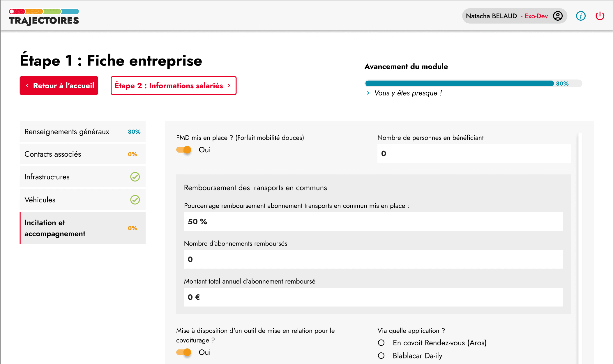Click the Véhicules green checkmark icon
This screenshot has height=364, width=613.
point(135,200)
